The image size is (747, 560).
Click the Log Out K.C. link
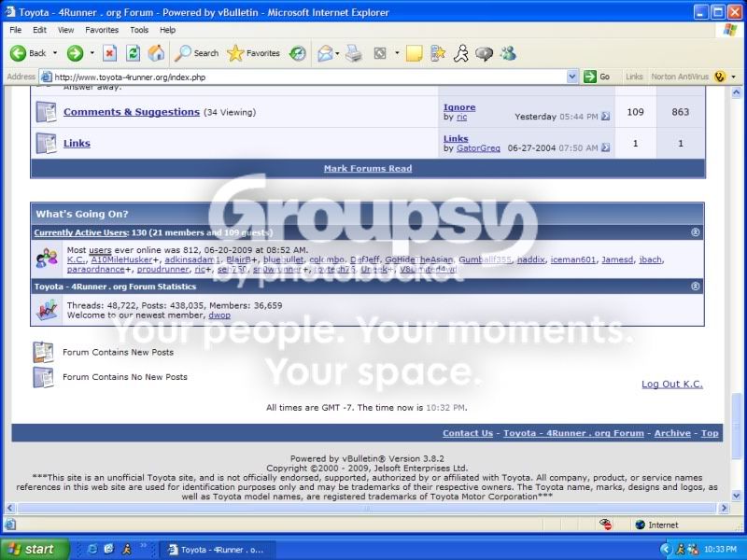[x=672, y=385]
